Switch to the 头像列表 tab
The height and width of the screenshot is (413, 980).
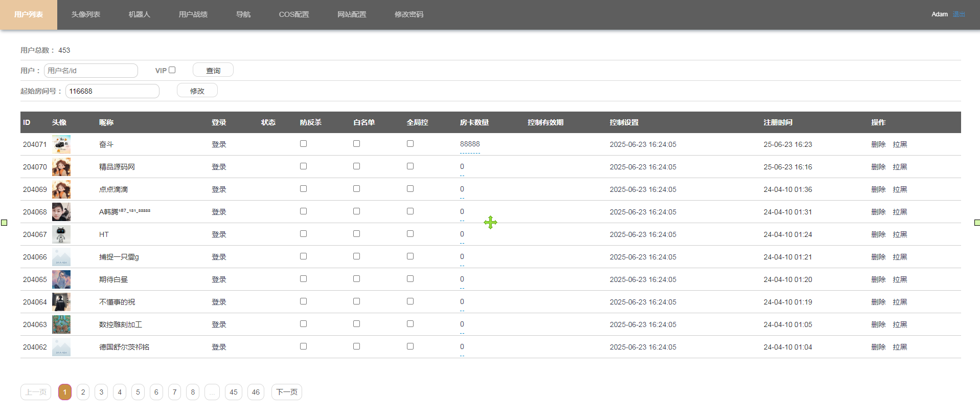point(85,14)
